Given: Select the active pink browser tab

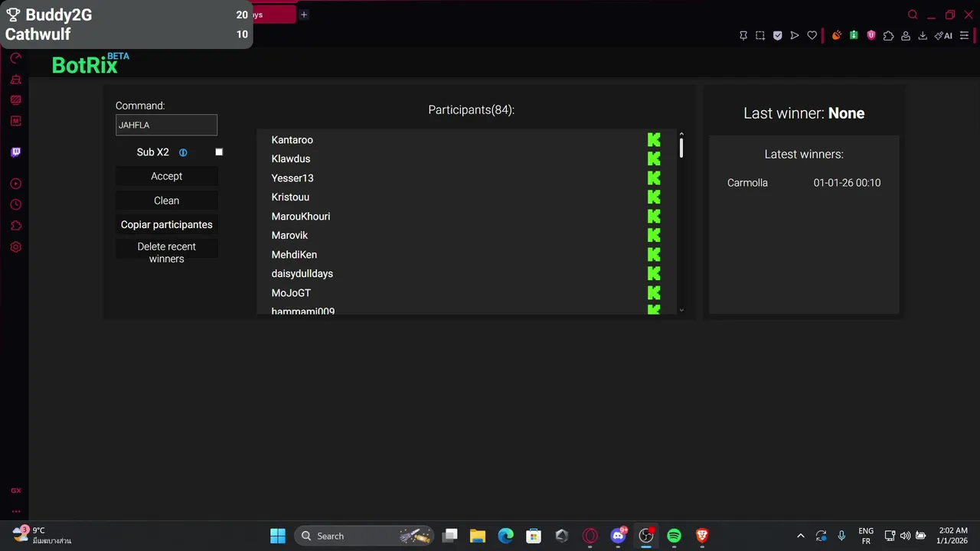Looking at the screenshot, I should tap(273, 15).
